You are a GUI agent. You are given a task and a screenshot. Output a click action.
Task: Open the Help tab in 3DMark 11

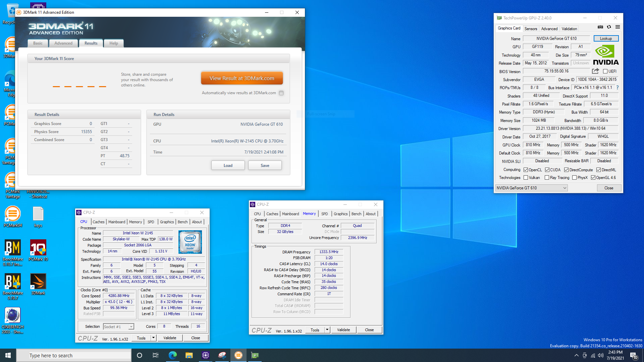(x=114, y=43)
